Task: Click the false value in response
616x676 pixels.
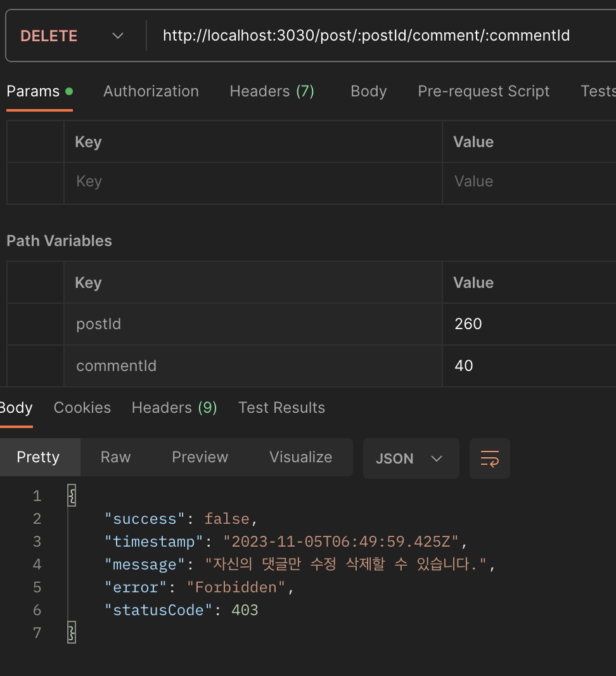Action: (227, 519)
